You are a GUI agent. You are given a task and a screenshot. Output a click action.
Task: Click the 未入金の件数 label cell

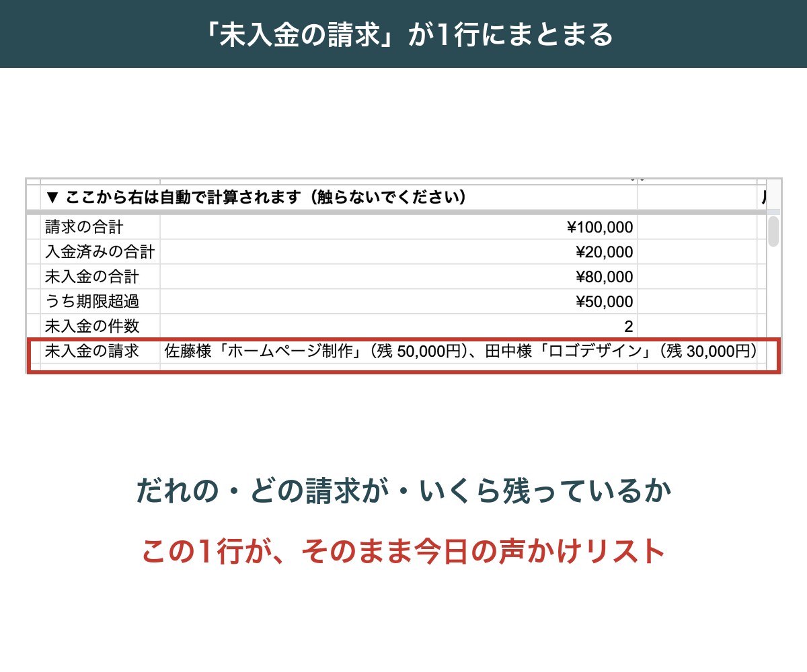point(100,326)
